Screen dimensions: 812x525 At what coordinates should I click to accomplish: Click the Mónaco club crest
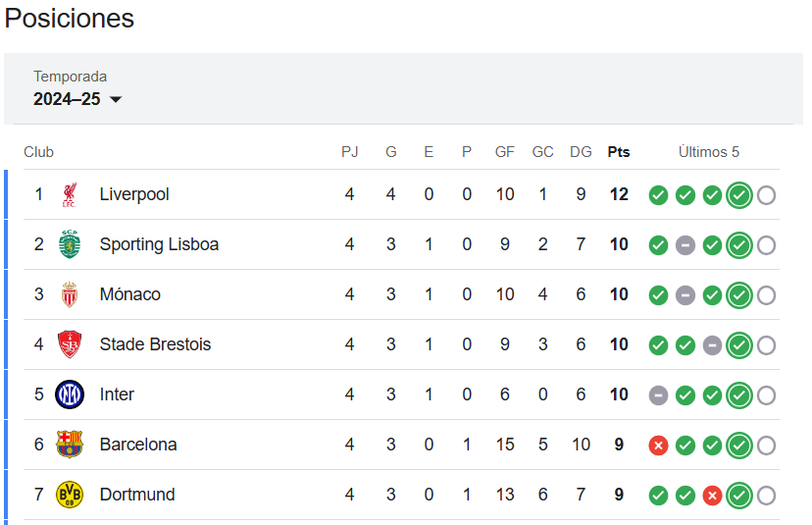click(x=70, y=294)
